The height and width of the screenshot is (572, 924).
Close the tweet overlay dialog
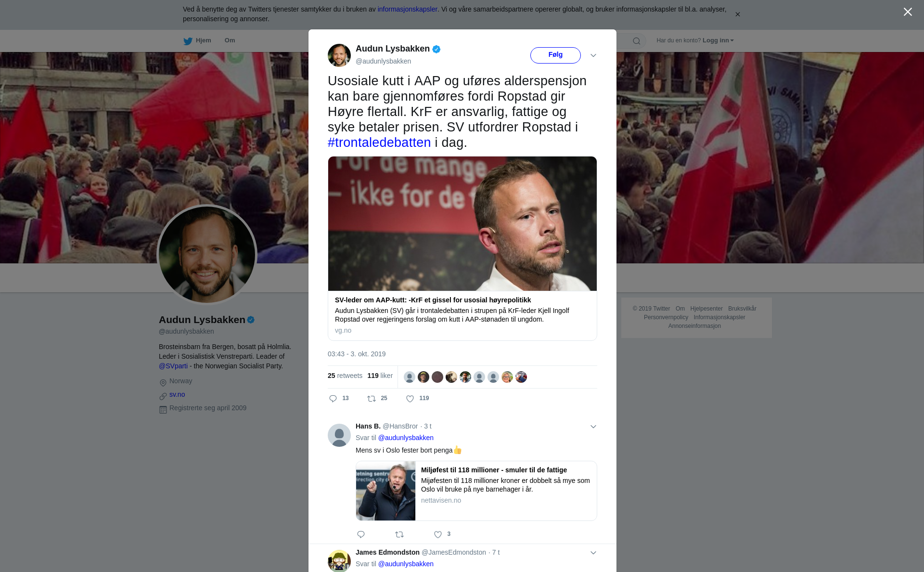point(908,12)
